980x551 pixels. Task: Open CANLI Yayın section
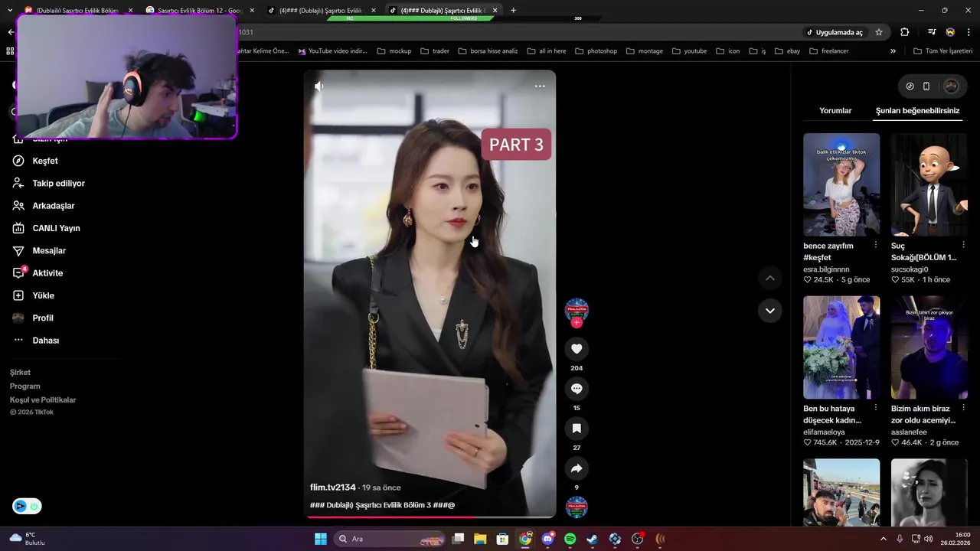(46, 228)
